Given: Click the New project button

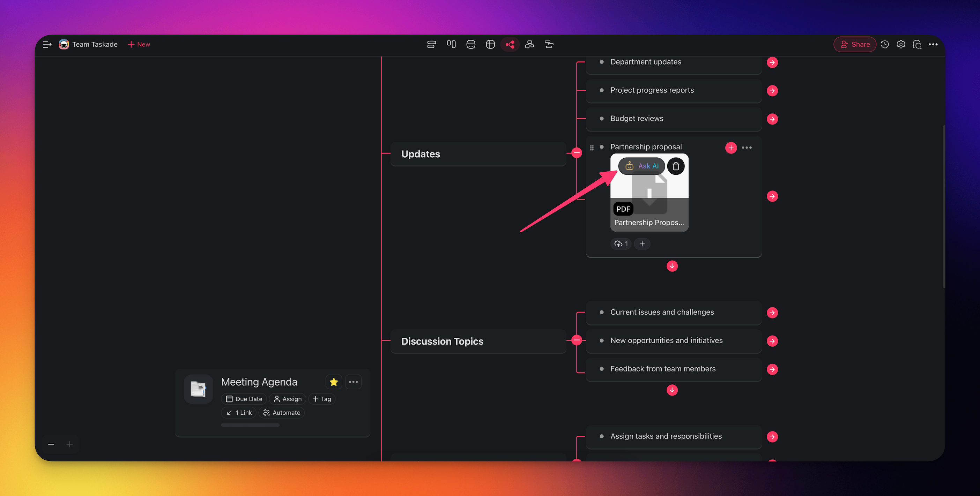Looking at the screenshot, I should [x=139, y=44].
